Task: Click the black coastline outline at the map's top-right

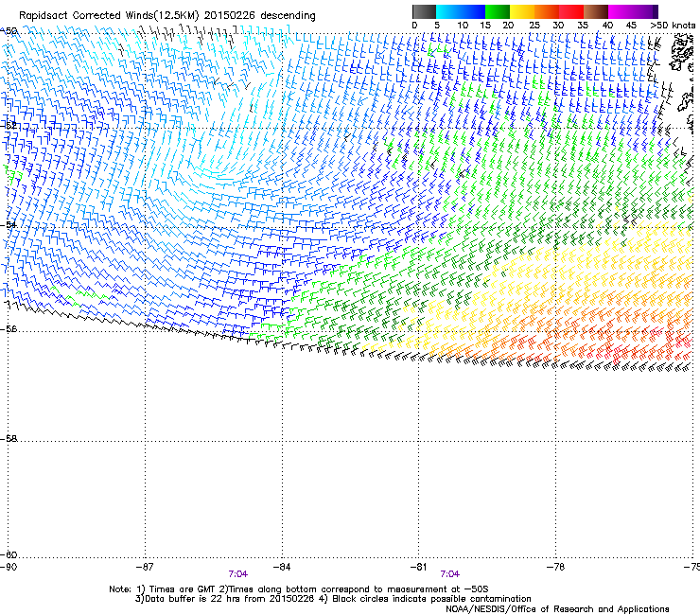Action: pos(681,54)
